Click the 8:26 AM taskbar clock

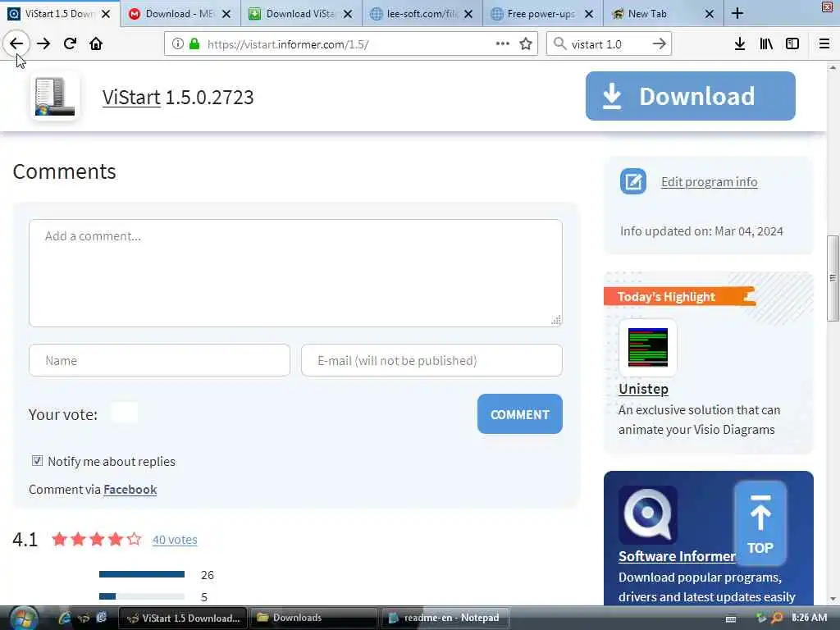[809, 618]
